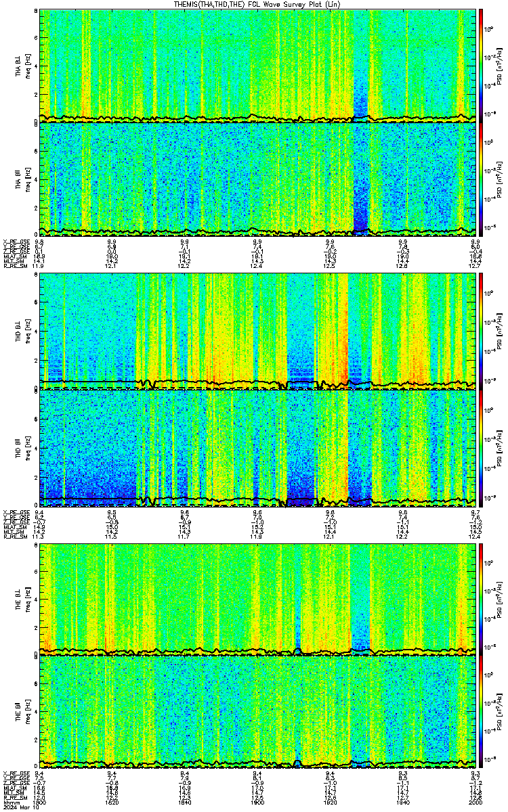Click the PSD color bar beside THA B-parallel panel
This screenshot has height=812, width=508.
click(x=481, y=179)
